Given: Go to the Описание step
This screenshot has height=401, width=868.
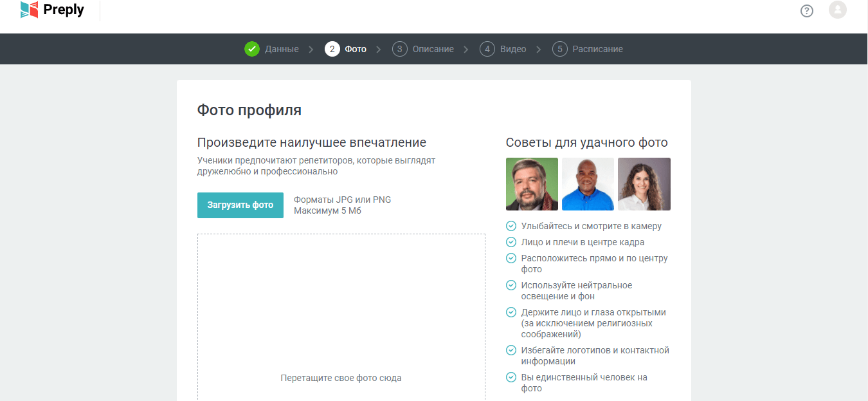Looking at the screenshot, I should (433, 49).
